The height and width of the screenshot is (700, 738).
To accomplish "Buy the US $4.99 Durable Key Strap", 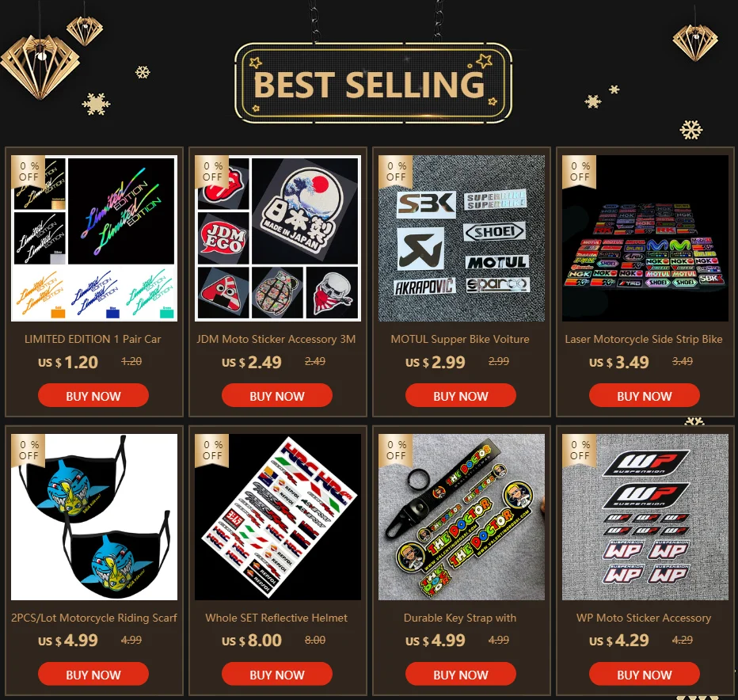I will tap(460, 674).
